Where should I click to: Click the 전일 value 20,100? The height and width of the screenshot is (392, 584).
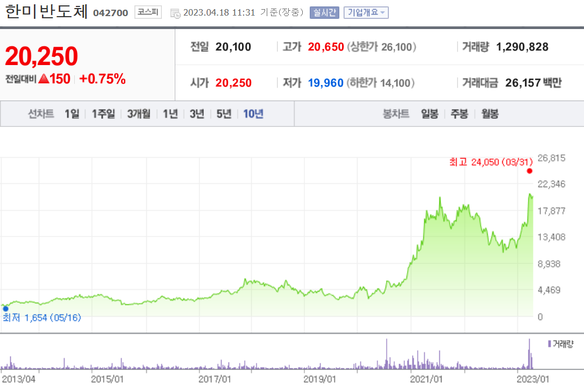click(x=233, y=47)
